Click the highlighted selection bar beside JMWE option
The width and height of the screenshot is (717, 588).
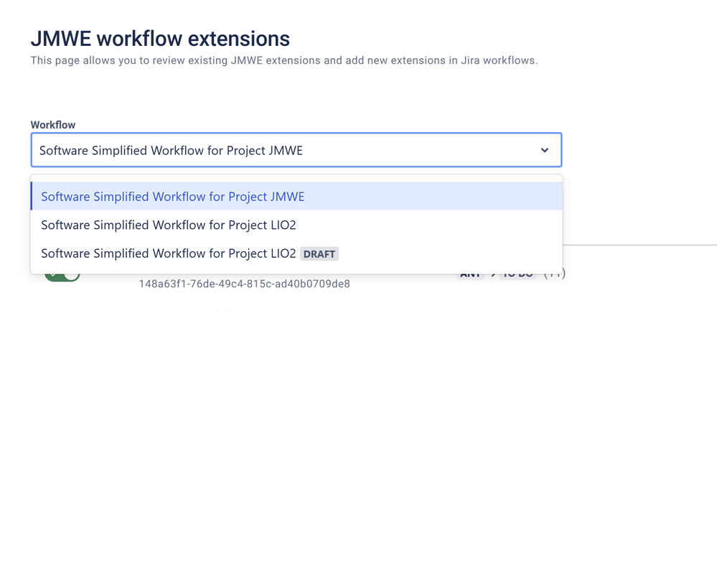coord(32,196)
